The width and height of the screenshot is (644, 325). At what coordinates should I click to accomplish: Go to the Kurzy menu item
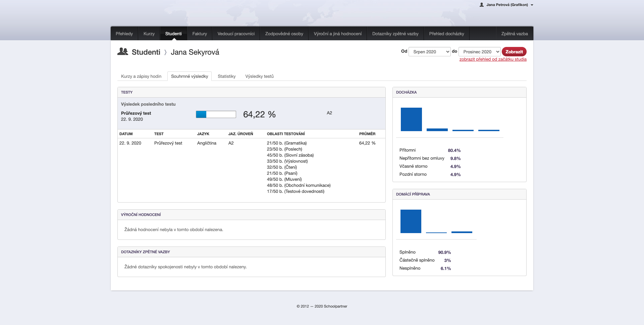coord(149,34)
